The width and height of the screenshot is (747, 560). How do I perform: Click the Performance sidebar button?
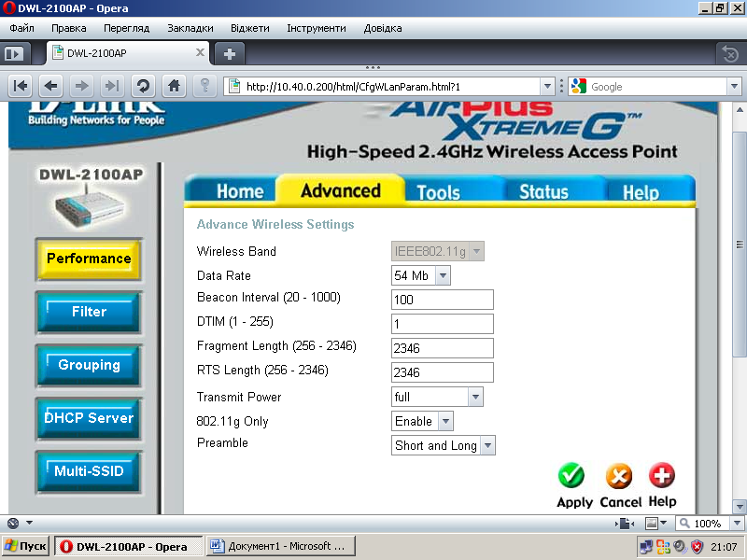coord(89,259)
